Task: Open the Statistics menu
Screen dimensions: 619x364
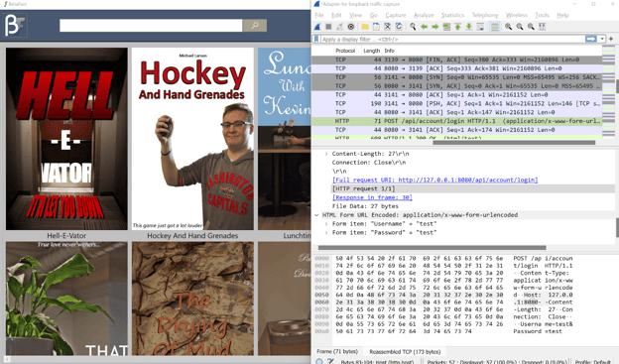Action: pos(452,16)
